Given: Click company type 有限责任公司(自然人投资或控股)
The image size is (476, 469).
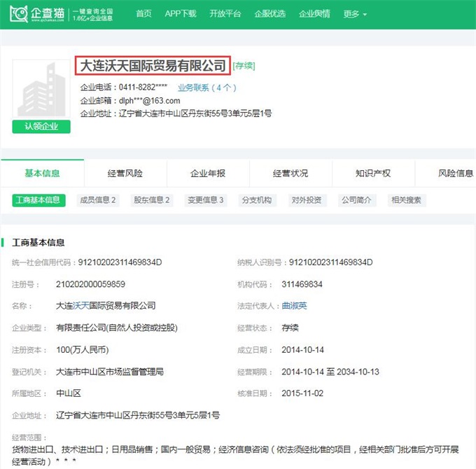Looking at the screenshot, I should tap(117, 328).
